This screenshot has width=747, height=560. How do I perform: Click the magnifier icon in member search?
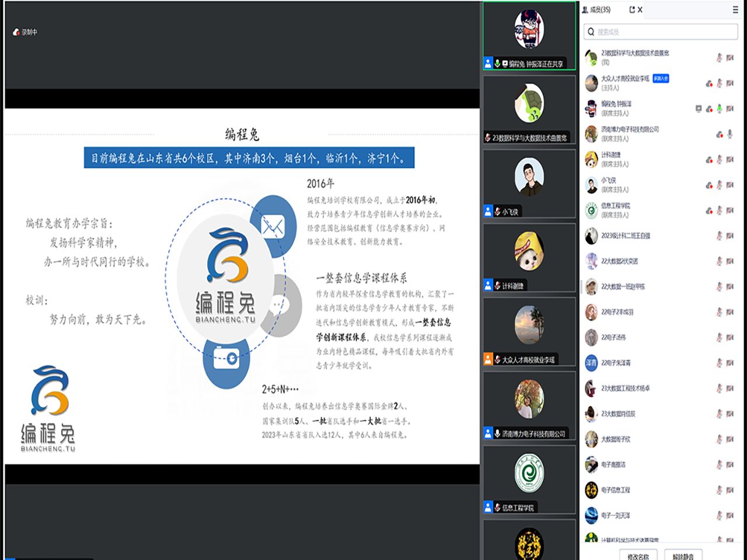(591, 32)
